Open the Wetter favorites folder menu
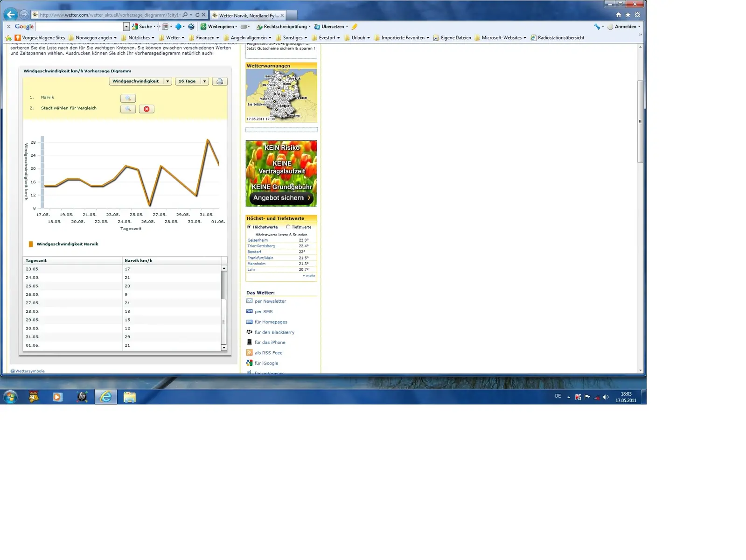 (x=172, y=38)
